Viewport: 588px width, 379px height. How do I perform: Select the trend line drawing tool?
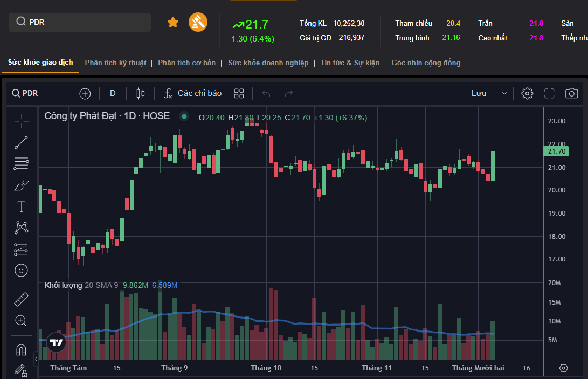click(21, 142)
